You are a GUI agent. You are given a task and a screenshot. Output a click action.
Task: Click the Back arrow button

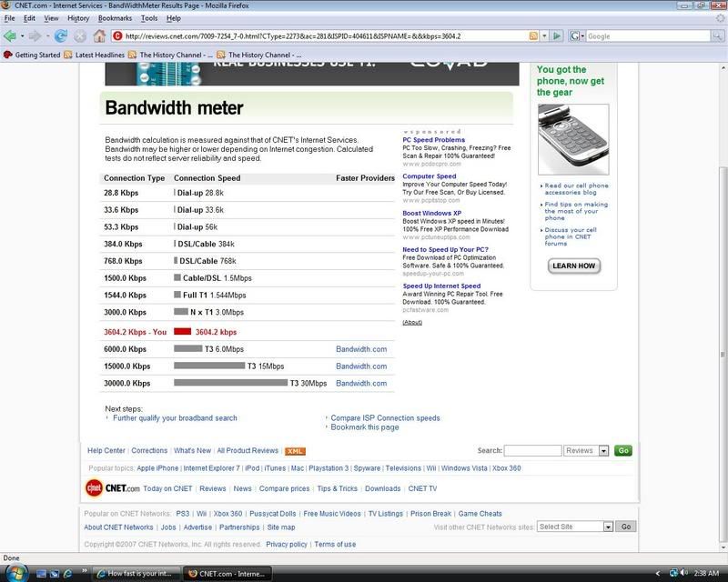pyautogui.click(x=10, y=35)
